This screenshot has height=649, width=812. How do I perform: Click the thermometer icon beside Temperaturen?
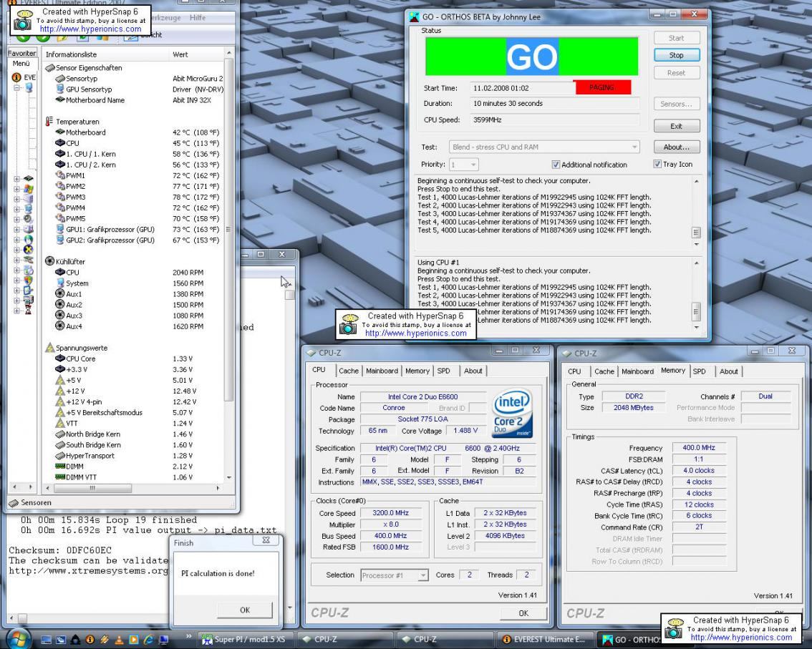[49, 121]
